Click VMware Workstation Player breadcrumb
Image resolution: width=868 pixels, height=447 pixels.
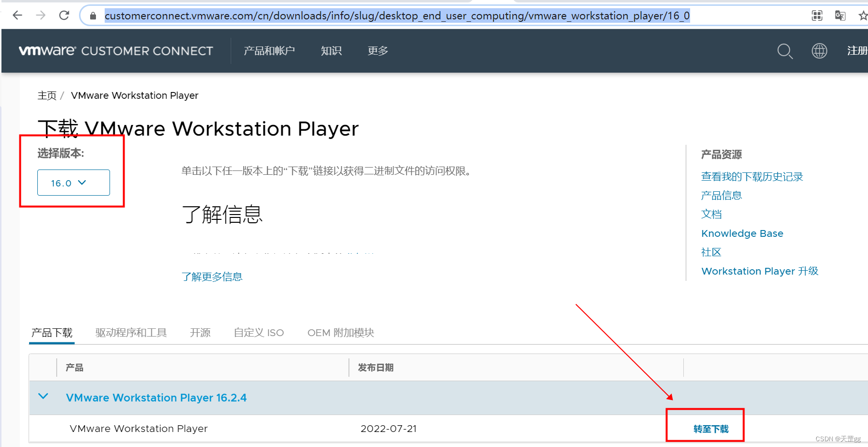tap(135, 95)
